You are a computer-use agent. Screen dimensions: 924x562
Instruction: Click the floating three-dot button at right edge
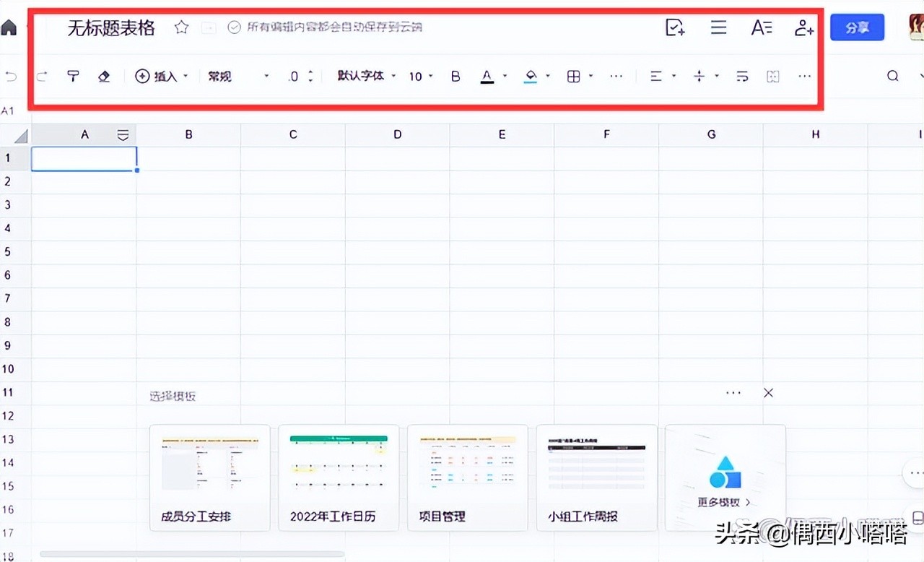[915, 473]
